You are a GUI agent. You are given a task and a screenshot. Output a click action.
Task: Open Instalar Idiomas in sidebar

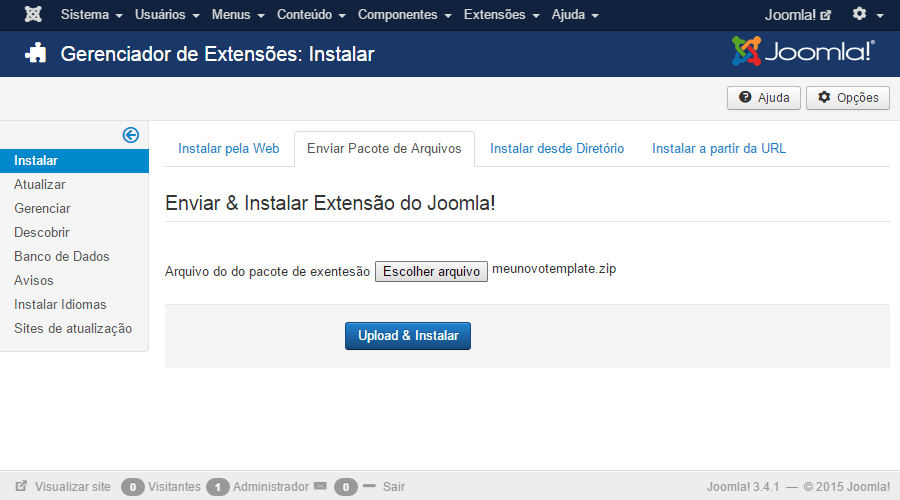click(60, 304)
